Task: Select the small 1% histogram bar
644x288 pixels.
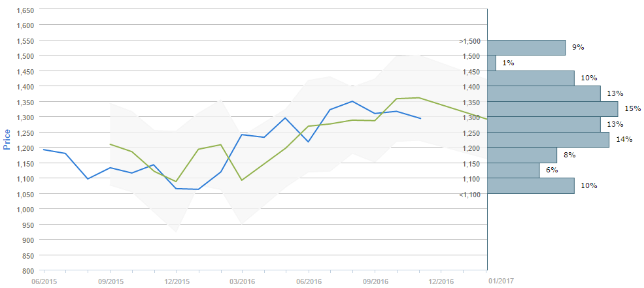Action: 492,63
